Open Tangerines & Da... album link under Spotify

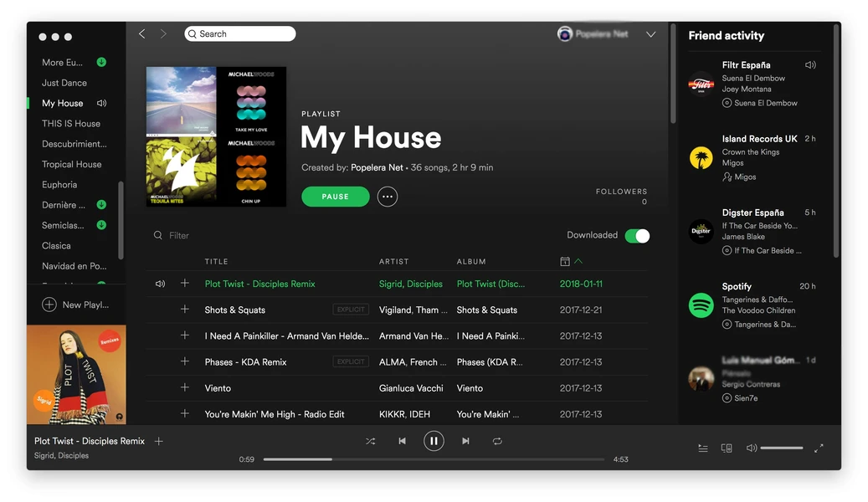[x=765, y=325]
